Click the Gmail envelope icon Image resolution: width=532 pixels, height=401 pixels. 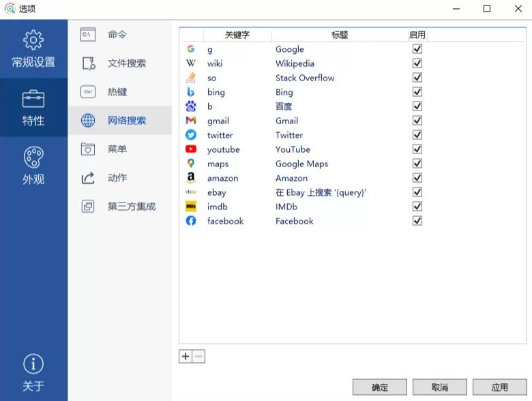click(x=191, y=121)
